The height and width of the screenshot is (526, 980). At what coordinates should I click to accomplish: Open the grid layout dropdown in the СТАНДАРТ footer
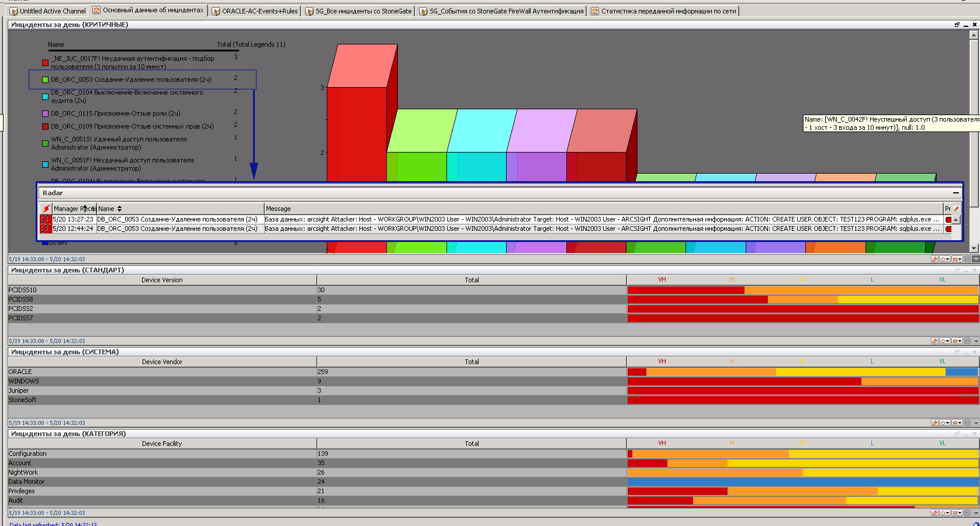[x=957, y=341]
